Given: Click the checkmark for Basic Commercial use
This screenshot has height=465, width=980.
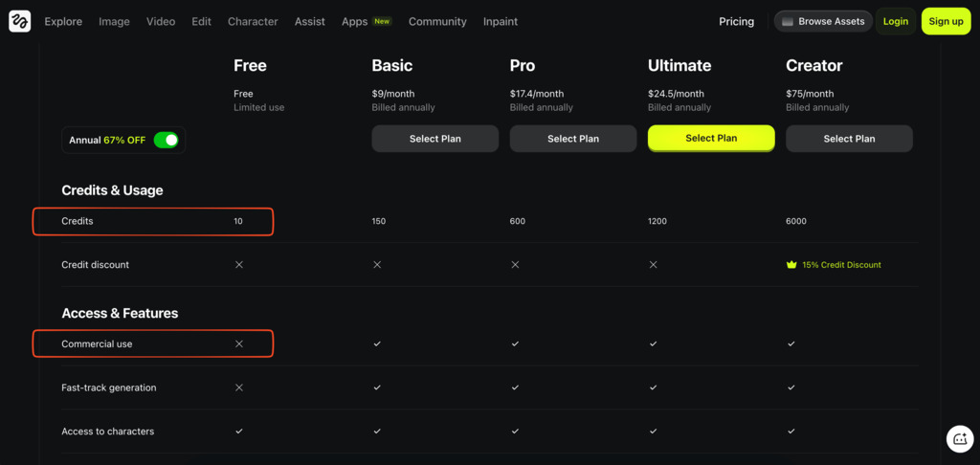Looking at the screenshot, I should [x=377, y=343].
